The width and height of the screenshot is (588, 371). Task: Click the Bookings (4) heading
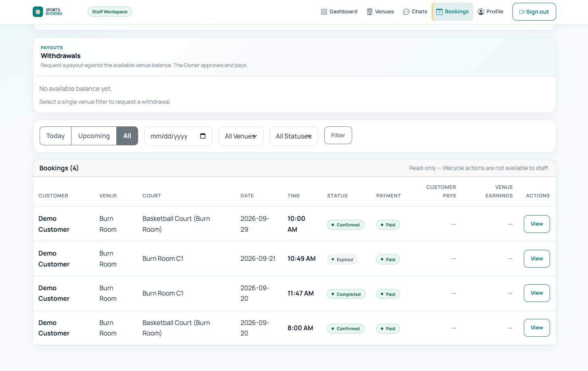pyautogui.click(x=59, y=168)
